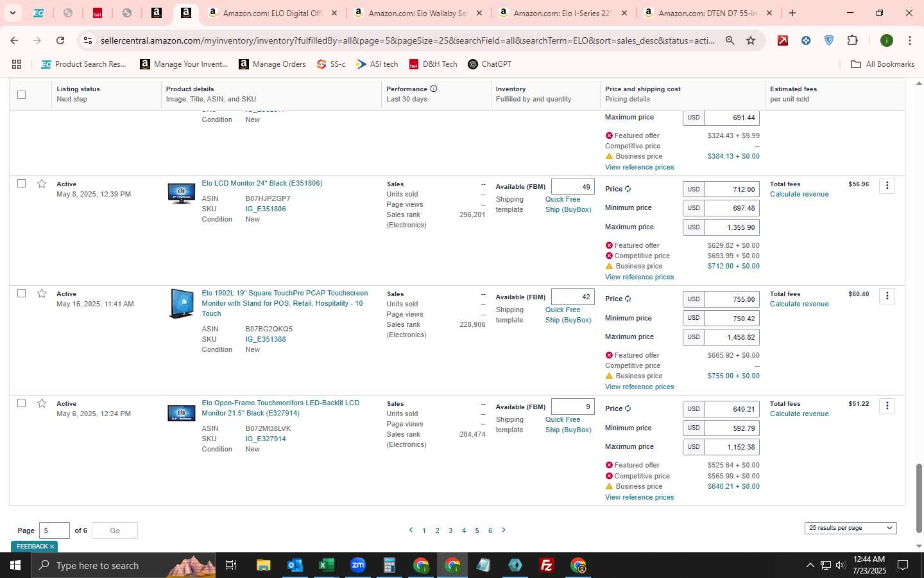Screen dimensions: 924x578
Task: Open ChatGPT bookmark
Action: 490,64
